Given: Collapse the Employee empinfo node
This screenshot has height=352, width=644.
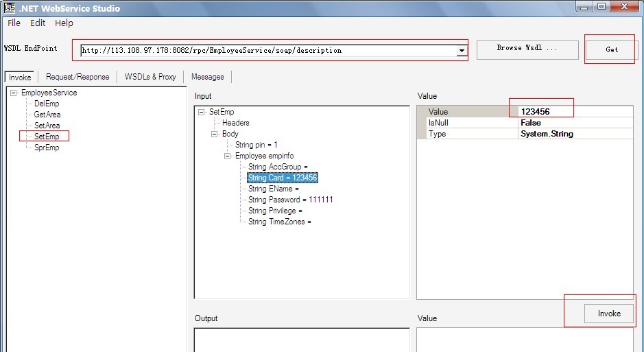Looking at the screenshot, I should point(228,156).
